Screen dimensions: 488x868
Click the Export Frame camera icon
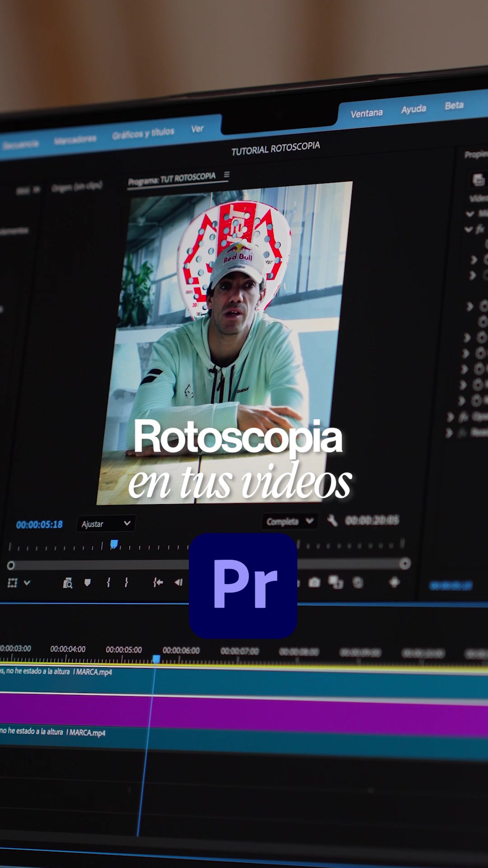[314, 582]
